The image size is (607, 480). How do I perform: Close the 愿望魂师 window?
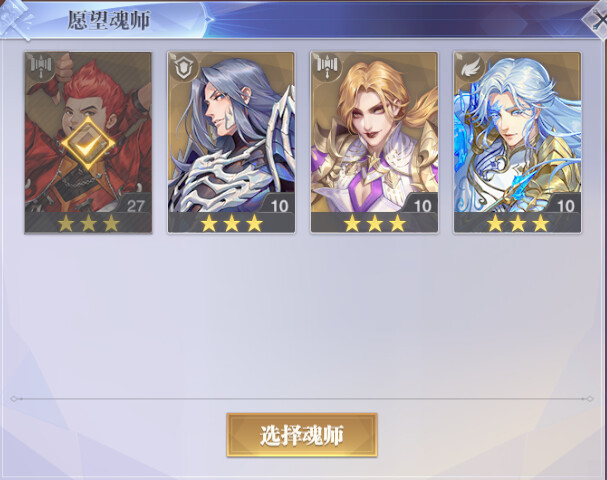[596, 19]
